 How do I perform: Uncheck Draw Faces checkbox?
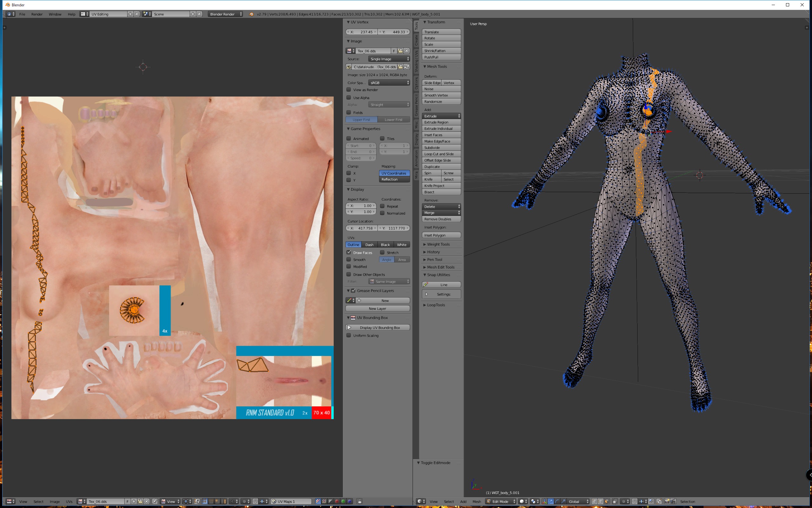pos(349,252)
